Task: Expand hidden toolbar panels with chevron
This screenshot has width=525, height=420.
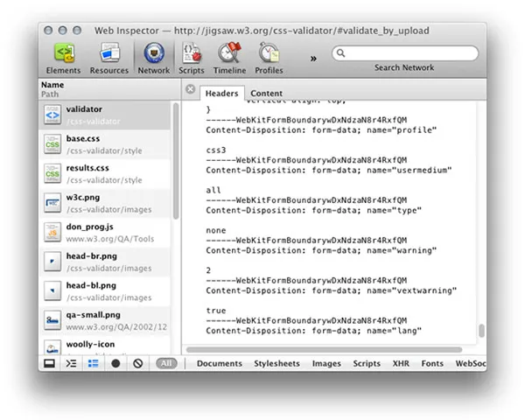Action: click(312, 59)
